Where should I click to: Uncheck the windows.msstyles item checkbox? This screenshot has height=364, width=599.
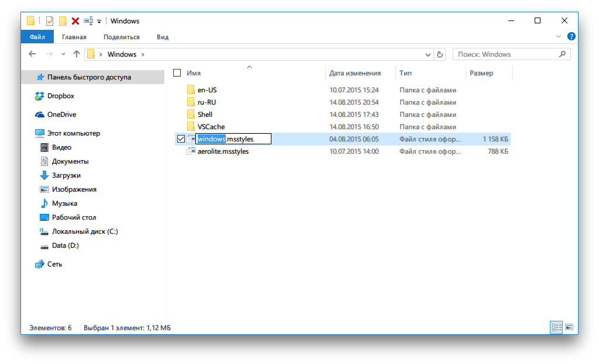click(x=181, y=139)
